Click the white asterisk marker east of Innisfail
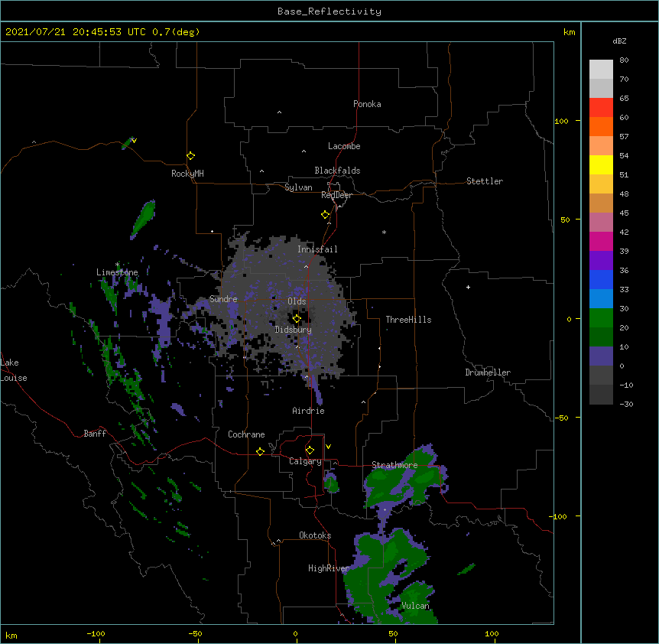Viewport: 659px width, 644px height. click(384, 232)
